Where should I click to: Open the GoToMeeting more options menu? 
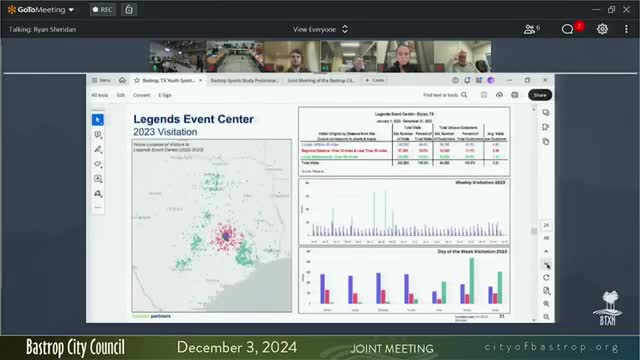point(626,29)
